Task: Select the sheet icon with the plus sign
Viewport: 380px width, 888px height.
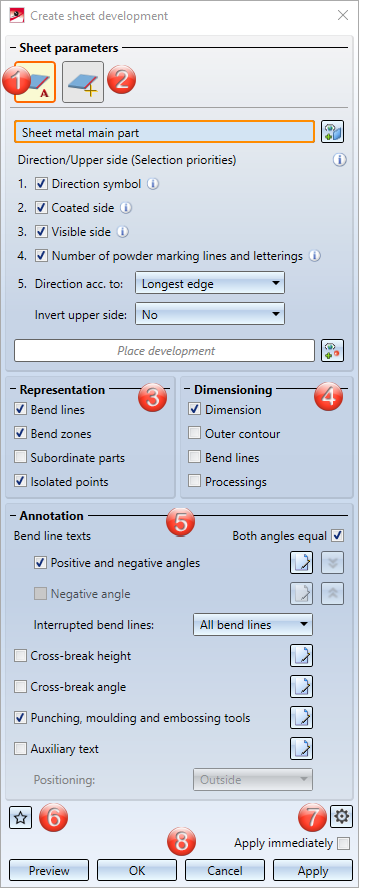Action: (x=83, y=82)
